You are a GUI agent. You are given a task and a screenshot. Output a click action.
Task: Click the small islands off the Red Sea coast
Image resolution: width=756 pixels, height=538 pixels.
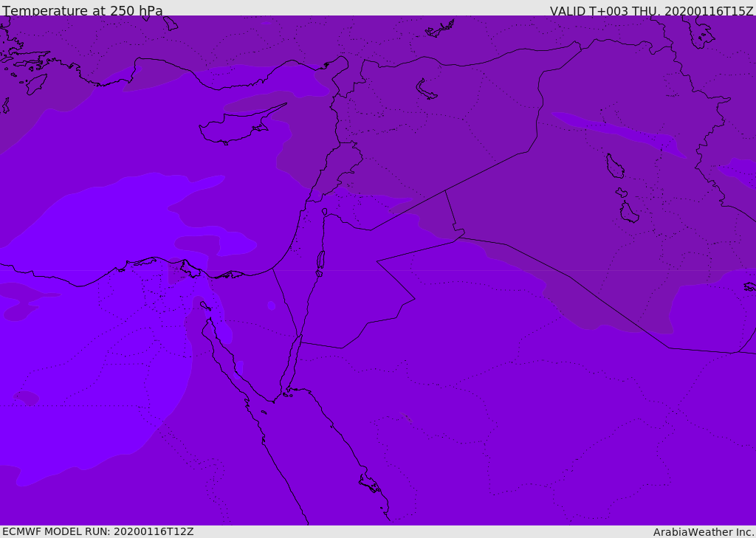click(x=369, y=483)
